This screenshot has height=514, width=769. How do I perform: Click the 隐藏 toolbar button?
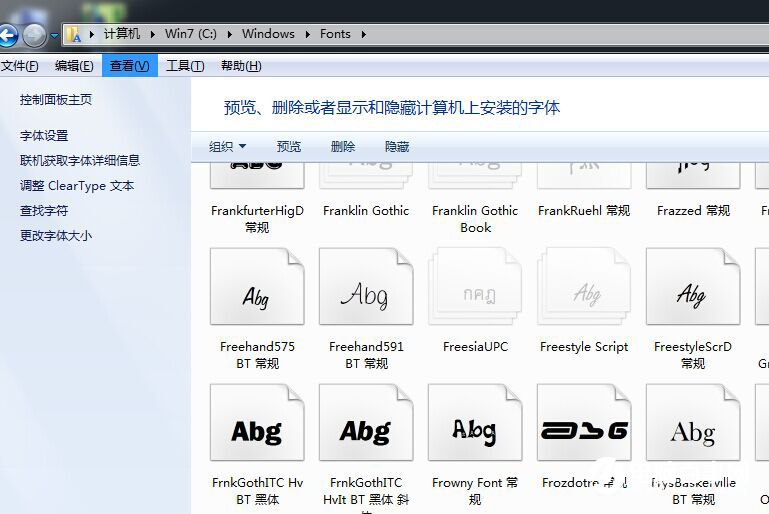[397, 146]
